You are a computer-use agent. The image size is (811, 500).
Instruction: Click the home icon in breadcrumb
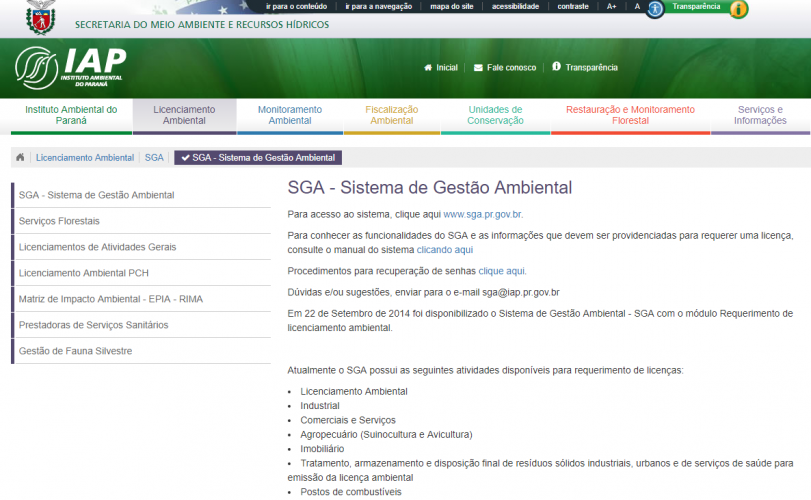[x=20, y=158]
